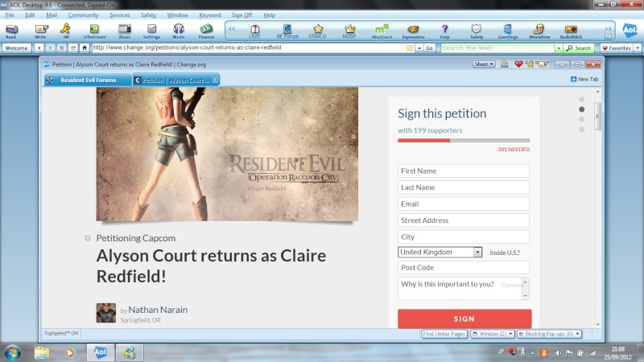This screenshot has height=362, width=644.
Task: Click the browser forward arrow
Action: (50, 48)
